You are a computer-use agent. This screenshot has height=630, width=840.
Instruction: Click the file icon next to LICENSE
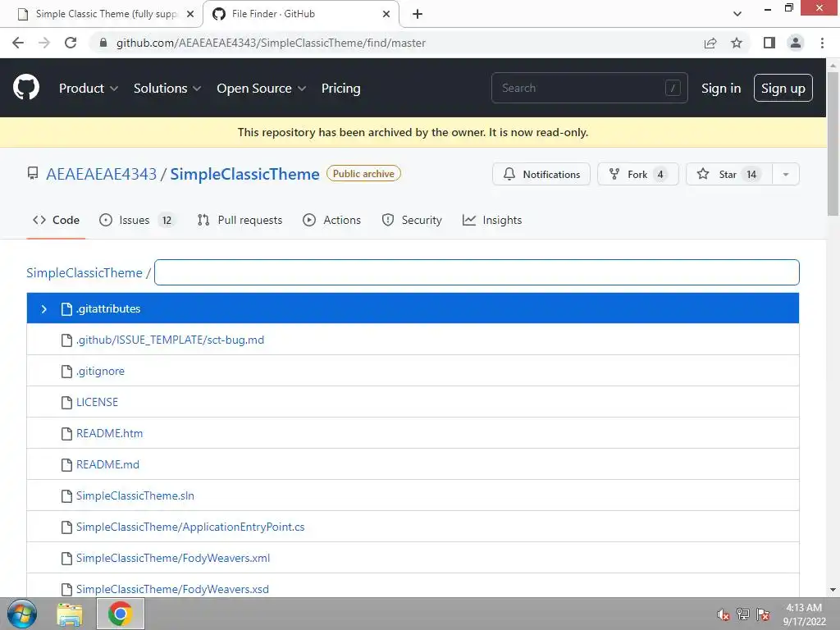pos(66,402)
